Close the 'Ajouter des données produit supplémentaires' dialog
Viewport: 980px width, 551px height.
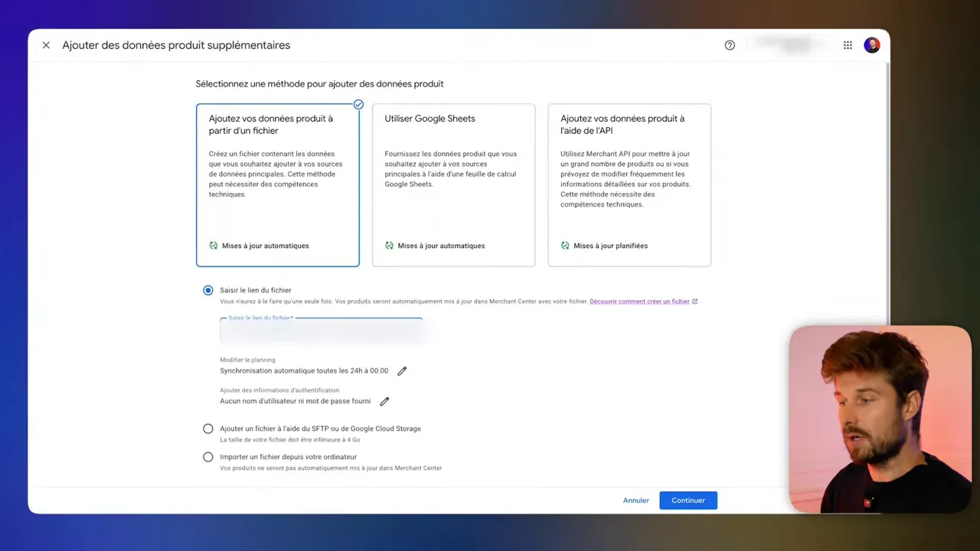45,45
